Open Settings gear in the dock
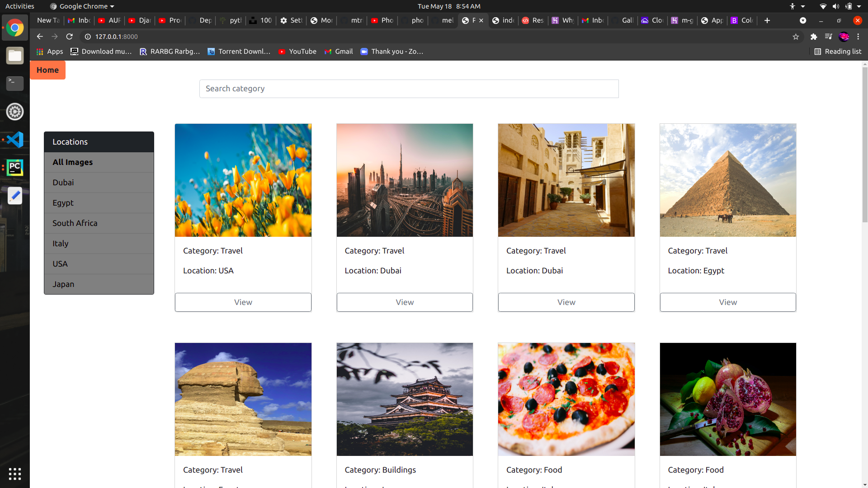The image size is (868, 488). point(15,112)
